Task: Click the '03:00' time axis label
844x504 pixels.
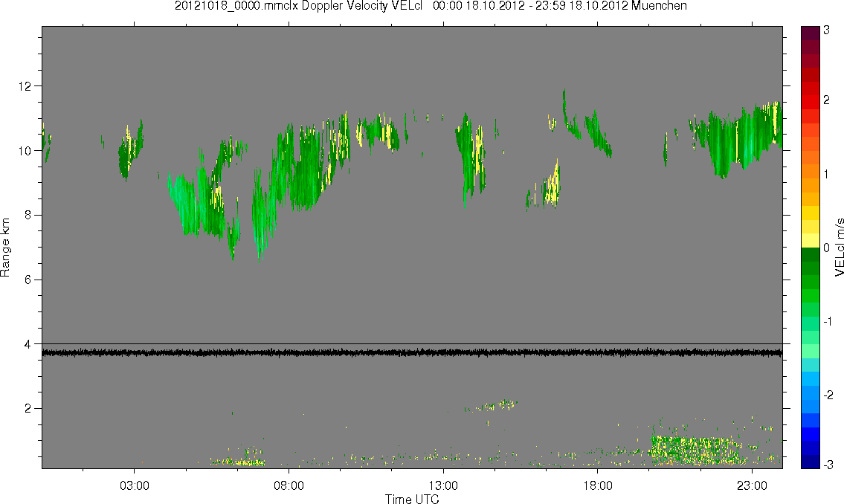Action: tap(134, 485)
